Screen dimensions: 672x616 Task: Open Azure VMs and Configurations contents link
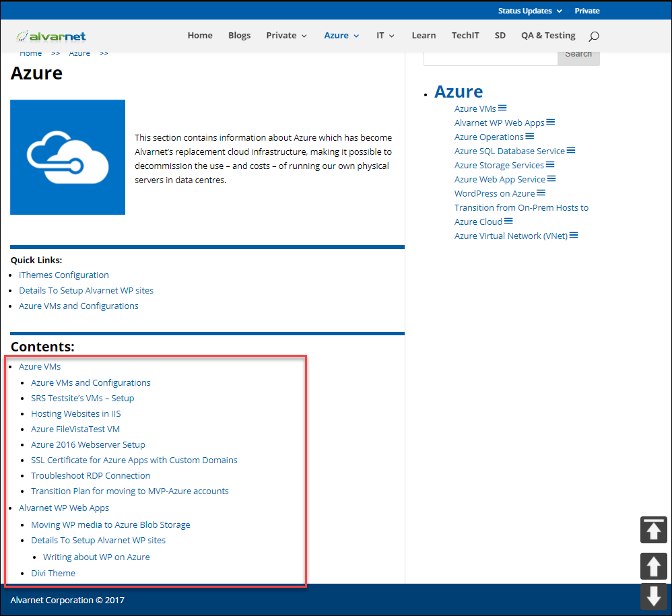click(x=91, y=382)
